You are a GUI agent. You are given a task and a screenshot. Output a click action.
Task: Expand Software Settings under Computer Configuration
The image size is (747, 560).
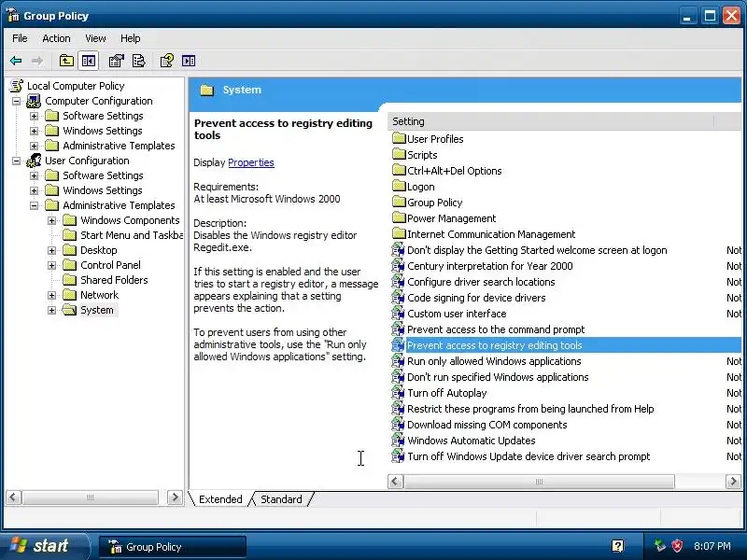pos(34,116)
